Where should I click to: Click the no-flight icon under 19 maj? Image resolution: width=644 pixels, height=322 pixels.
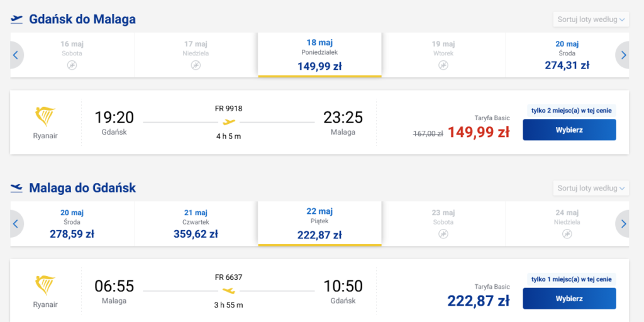[x=443, y=65]
